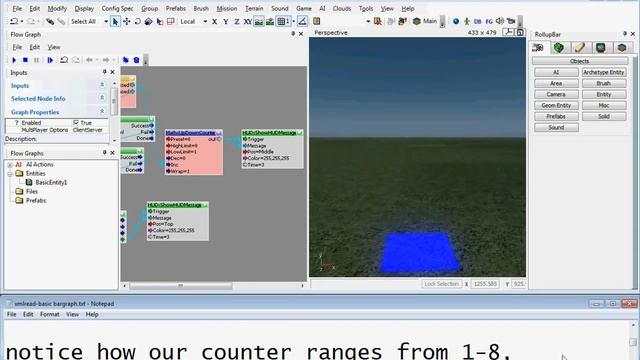This screenshot has height=360, width=640.
Task: Click the Link objects icon
Action: (50, 21)
